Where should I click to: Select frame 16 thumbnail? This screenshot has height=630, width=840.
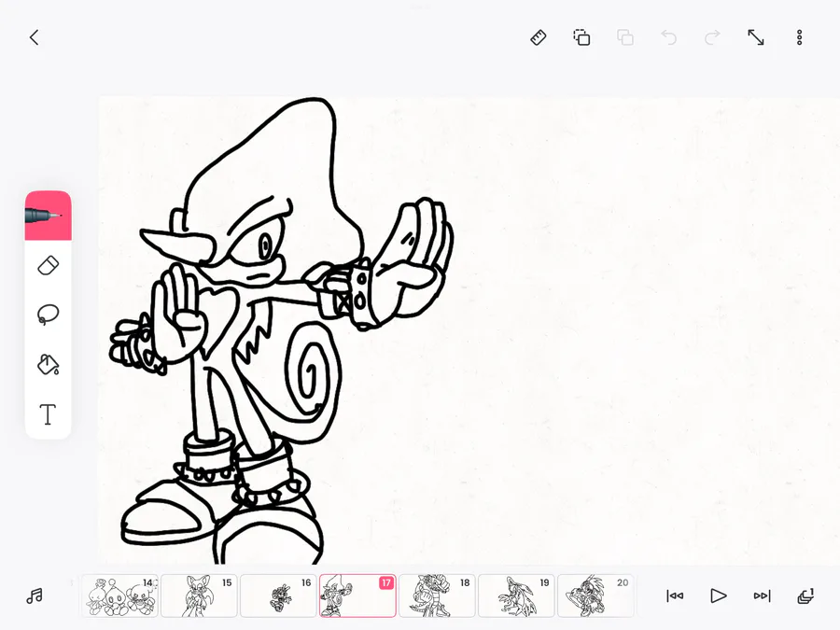278,595
